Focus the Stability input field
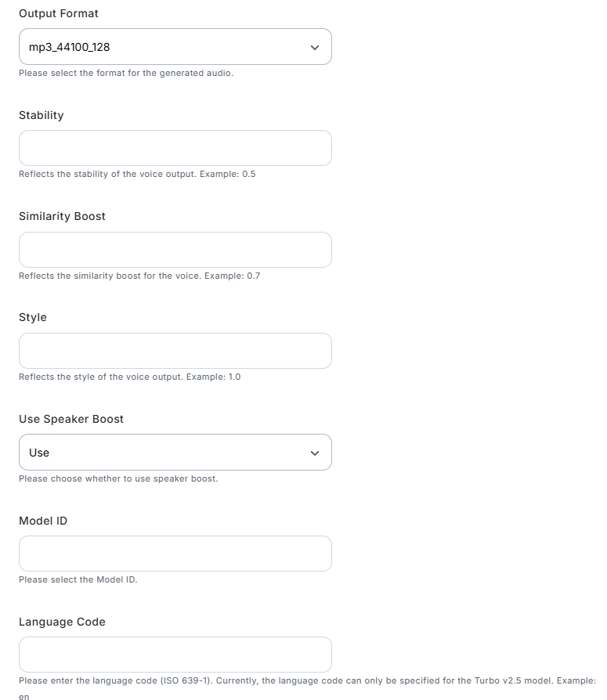The height and width of the screenshot is (700, 607). click(175, 148)
